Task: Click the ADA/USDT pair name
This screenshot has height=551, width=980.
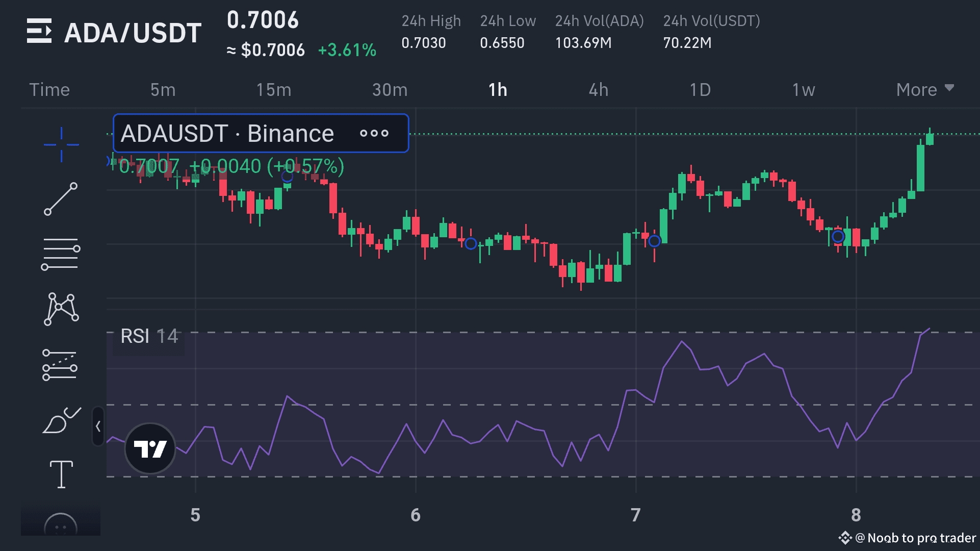Action: click(x=133, y=33)
